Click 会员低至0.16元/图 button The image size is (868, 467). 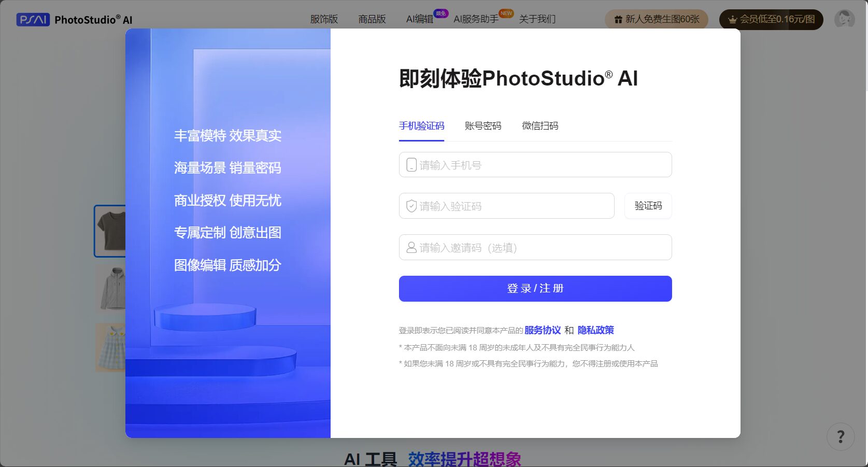pyautogui.click(x=771, y=20)
